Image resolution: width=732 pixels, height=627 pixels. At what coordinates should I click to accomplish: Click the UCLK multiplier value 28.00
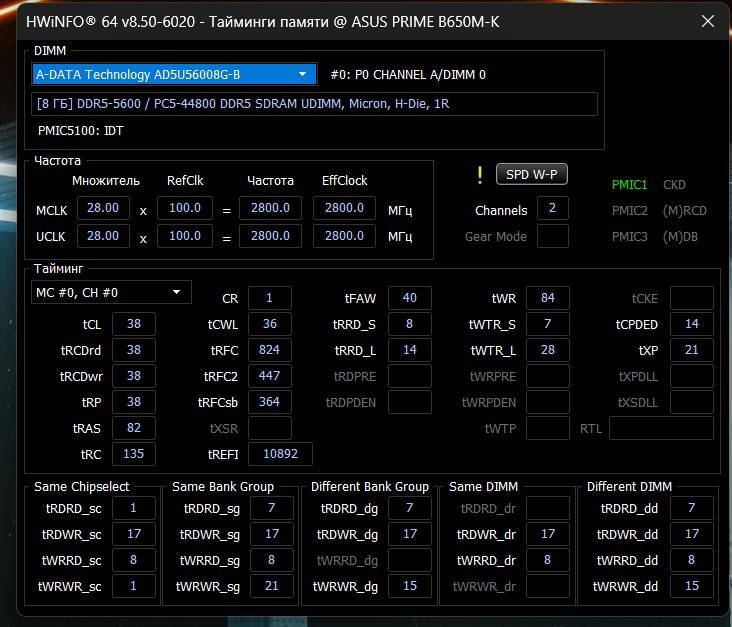point(103,236)
